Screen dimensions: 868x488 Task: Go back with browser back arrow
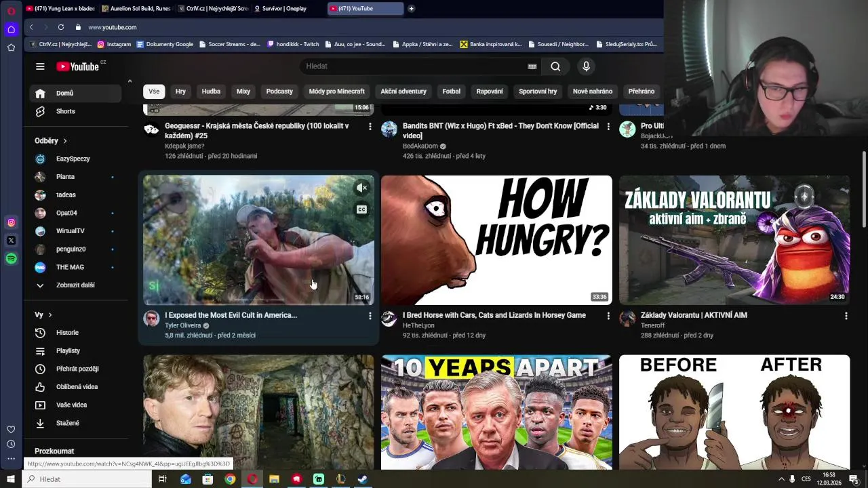click(x=31, y=27)
